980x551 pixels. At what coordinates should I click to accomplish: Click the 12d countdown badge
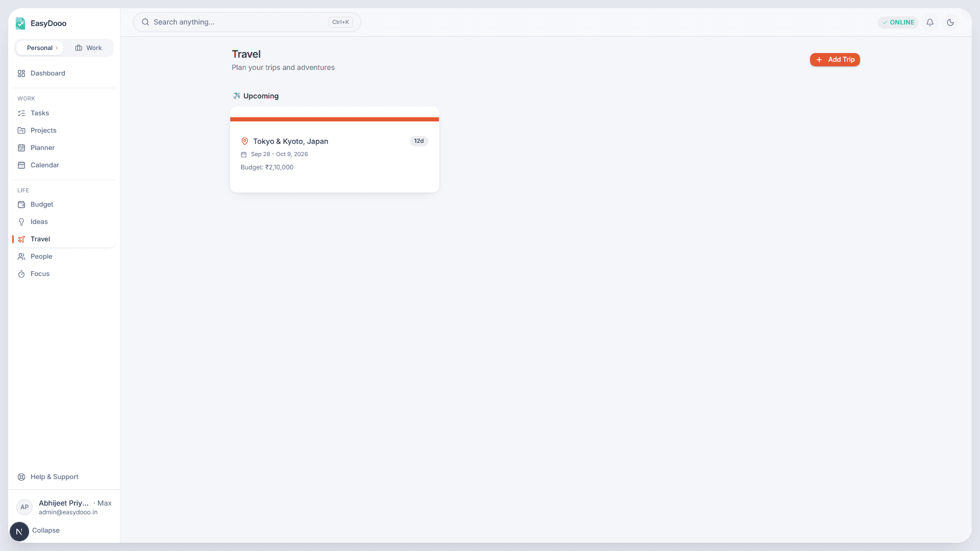tap(419, 141)
